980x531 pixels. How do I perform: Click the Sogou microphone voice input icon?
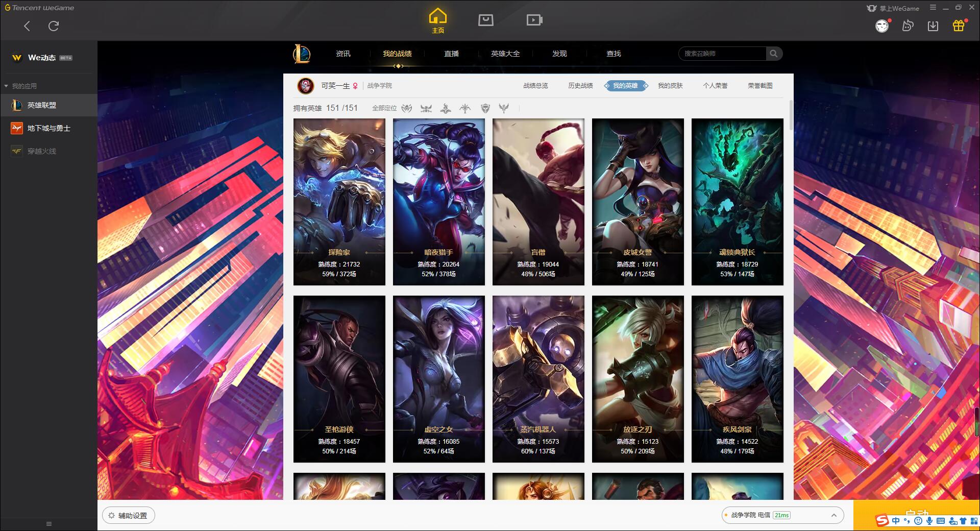pos(929,521)
